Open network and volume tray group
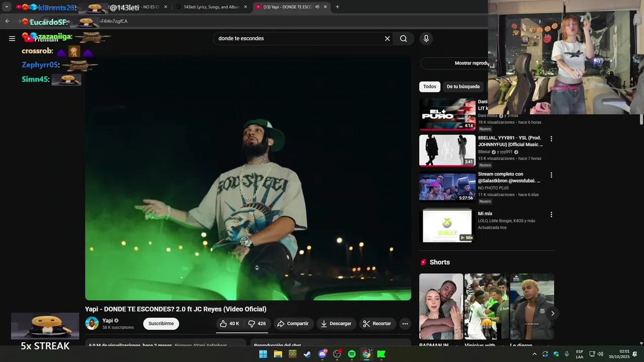This screenshot has height=362, width=644. point(596,354)
